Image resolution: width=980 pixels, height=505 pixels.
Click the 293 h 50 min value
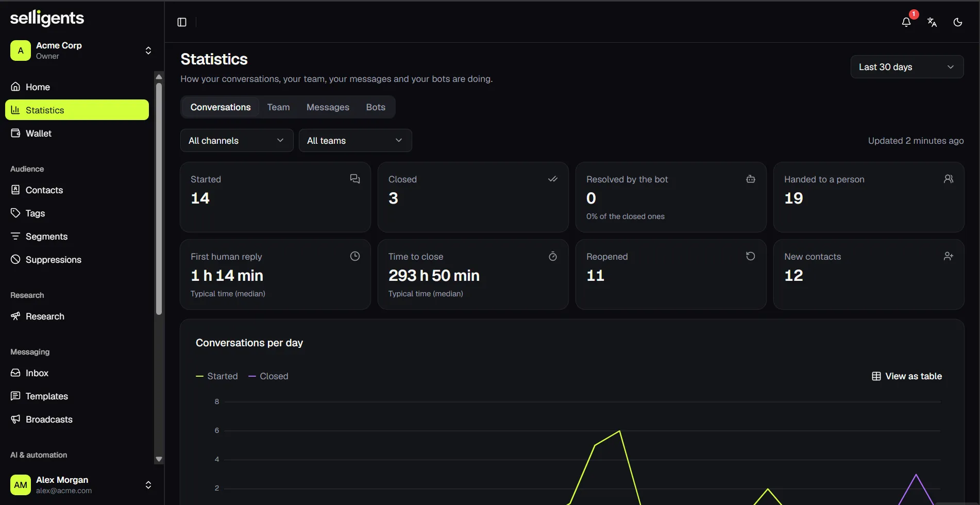tap(434, 276)
